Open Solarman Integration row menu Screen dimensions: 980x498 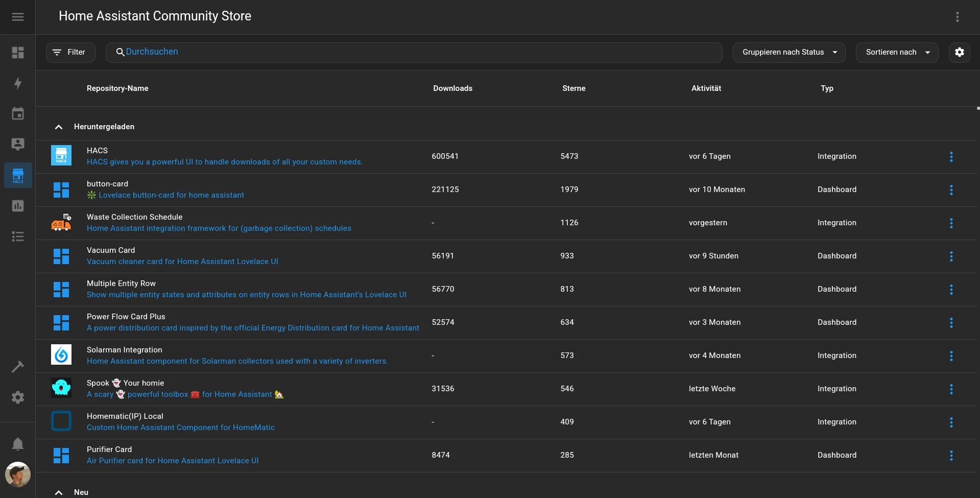[951, 356]
